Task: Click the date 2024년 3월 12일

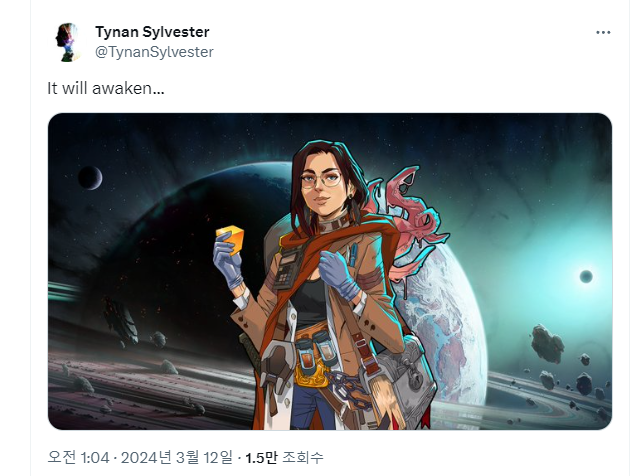Action: [x=177, y=457]
